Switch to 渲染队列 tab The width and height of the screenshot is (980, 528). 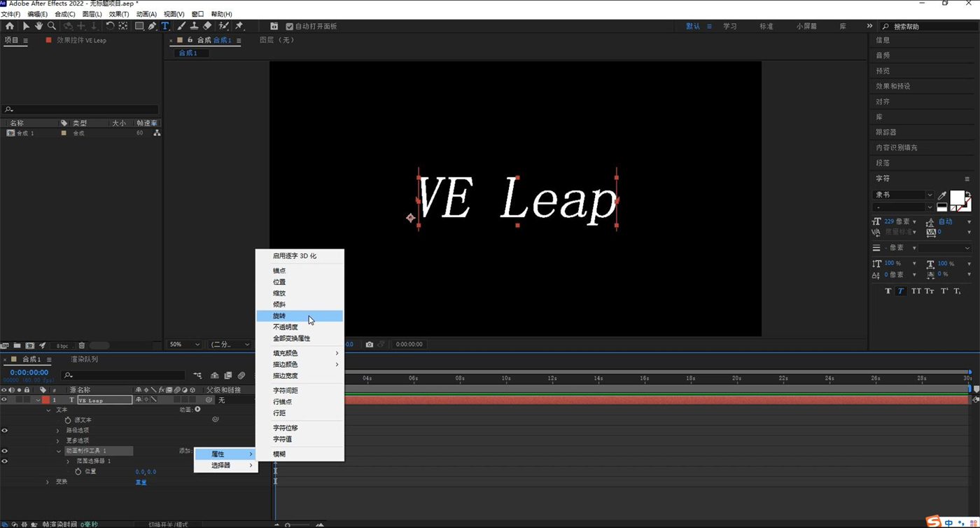84,359
